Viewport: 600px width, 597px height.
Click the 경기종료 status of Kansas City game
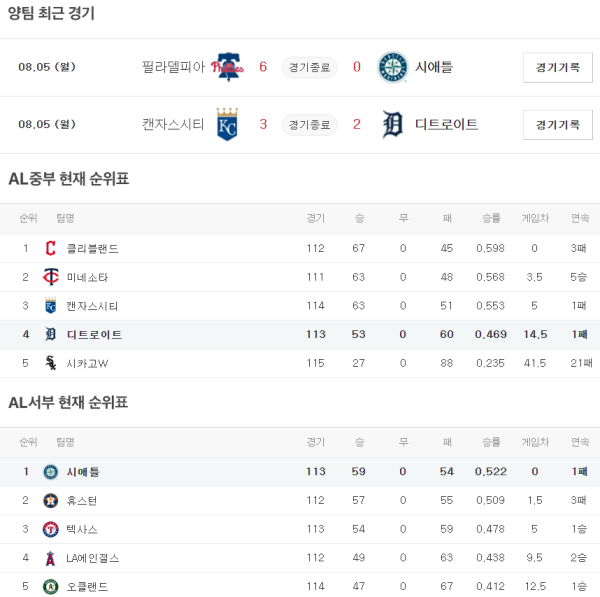click(x=309, y=124)
